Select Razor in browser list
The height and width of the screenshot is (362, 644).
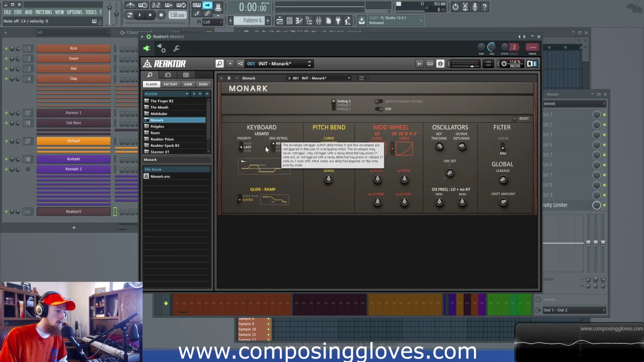(175, 133)
